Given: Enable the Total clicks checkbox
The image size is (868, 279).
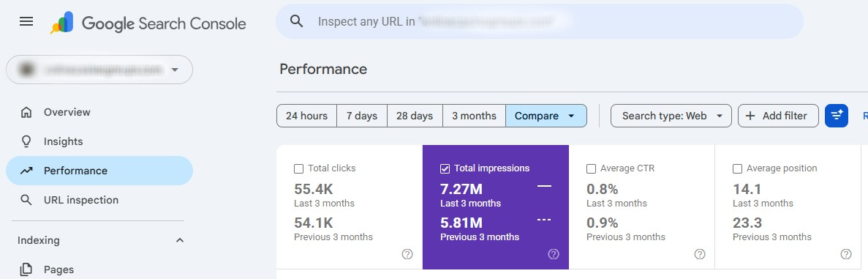Looking at the screenshot, I should point(299,168).
